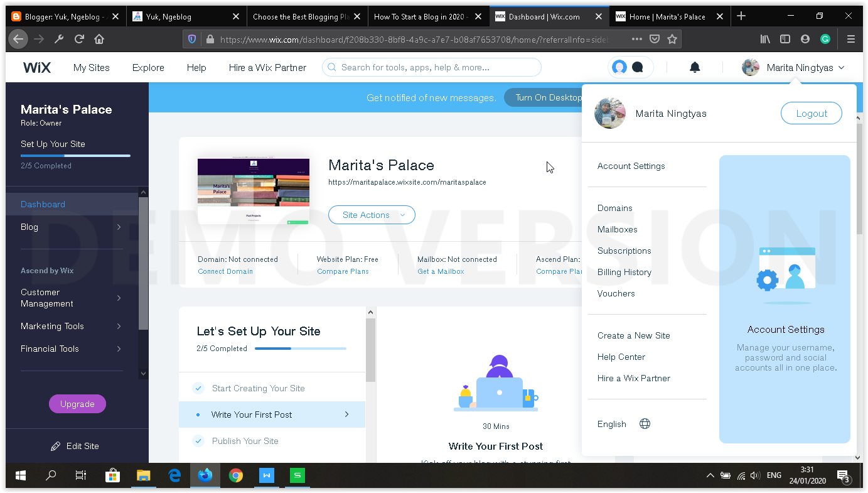Go to browser home icon
The image size is (868, 493).
click(x=99, y=39)
